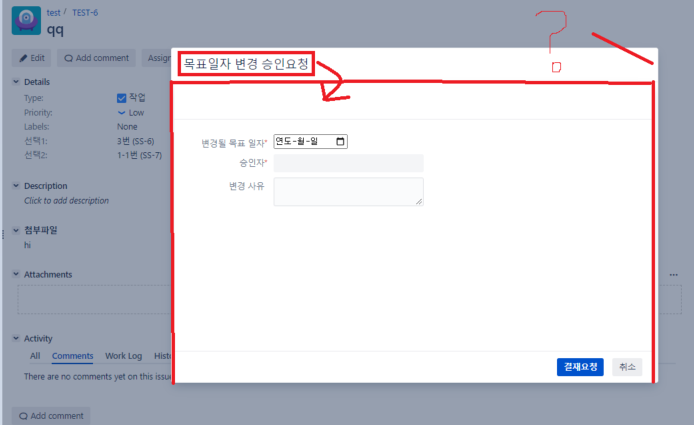This screenshot has width=694, height=425.
Task: Switch to the Work Log tab
Action: pyautogui.click(x=123, y=356)
